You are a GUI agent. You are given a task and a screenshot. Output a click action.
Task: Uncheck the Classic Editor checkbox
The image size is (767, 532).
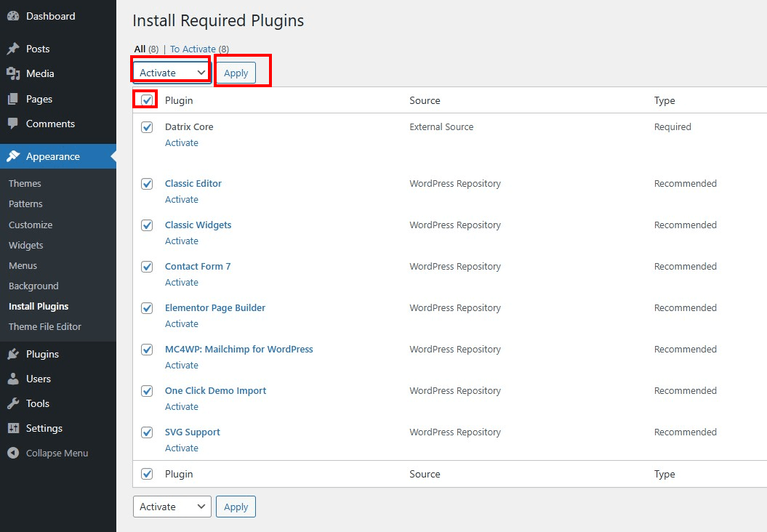147,184
